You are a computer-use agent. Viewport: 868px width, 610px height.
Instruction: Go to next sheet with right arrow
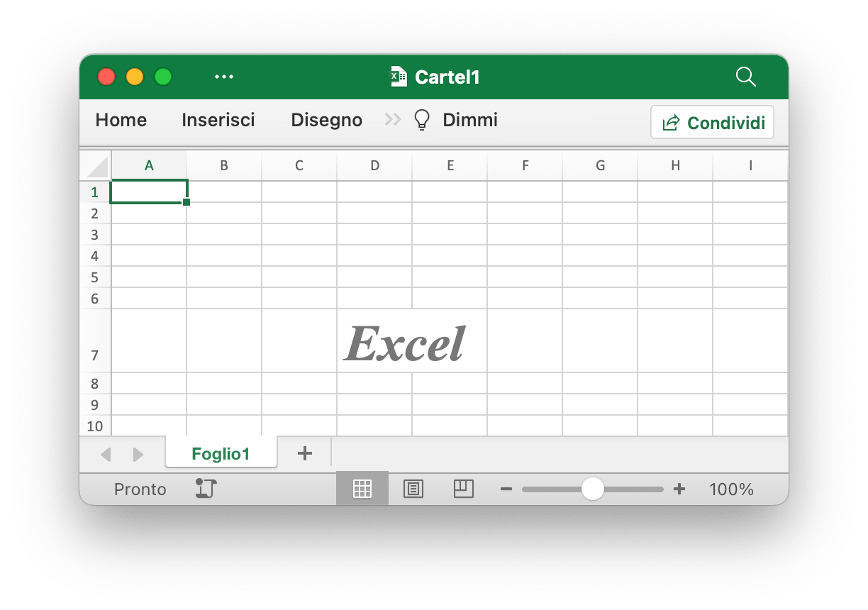[x=138, y=455]
